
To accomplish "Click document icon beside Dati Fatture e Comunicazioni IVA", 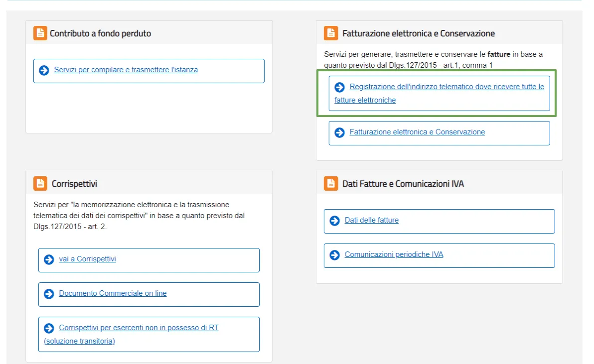I will tap(330, 184).
